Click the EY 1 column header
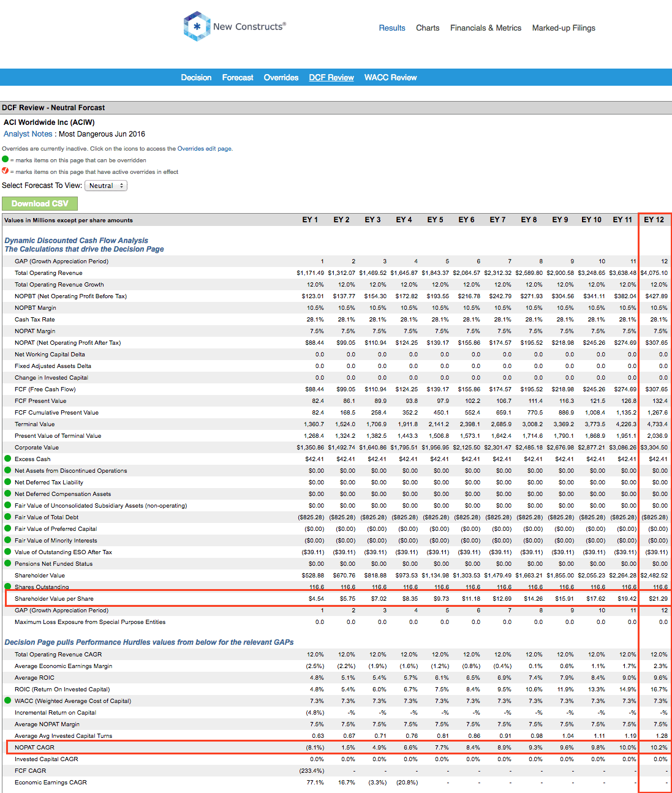672x793 pixels. [310, 220]
